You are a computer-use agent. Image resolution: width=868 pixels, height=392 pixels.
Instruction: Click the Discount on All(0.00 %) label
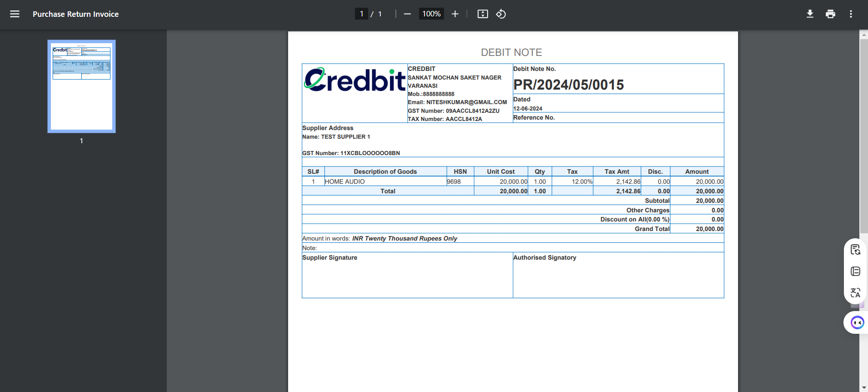click(x=635, y=219)
